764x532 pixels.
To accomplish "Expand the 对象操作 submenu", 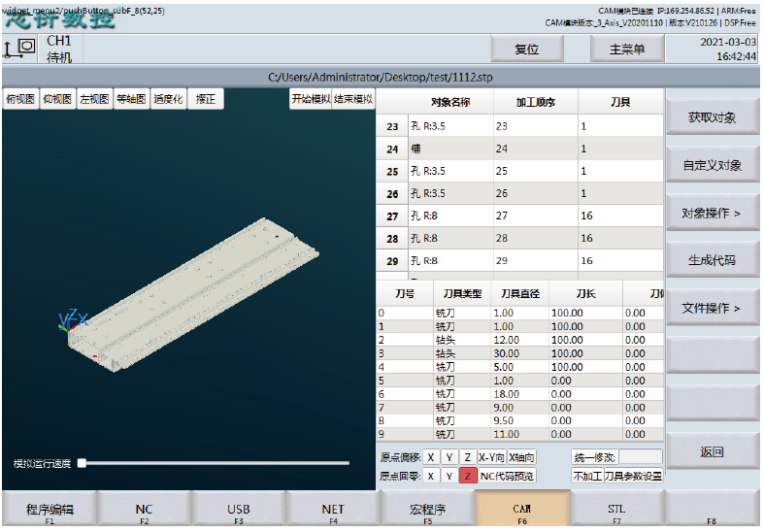I will pyautogui.click(x=712, y=214).
